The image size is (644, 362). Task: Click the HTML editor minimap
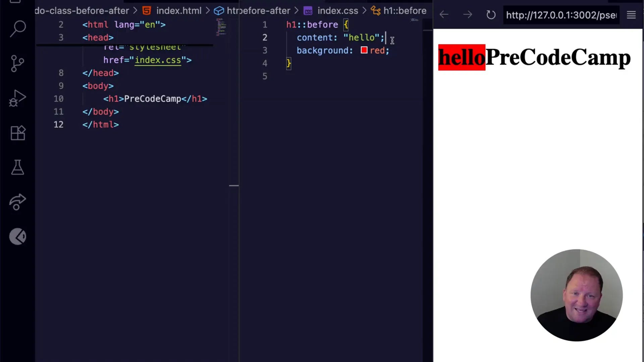[x=221, y=27]
